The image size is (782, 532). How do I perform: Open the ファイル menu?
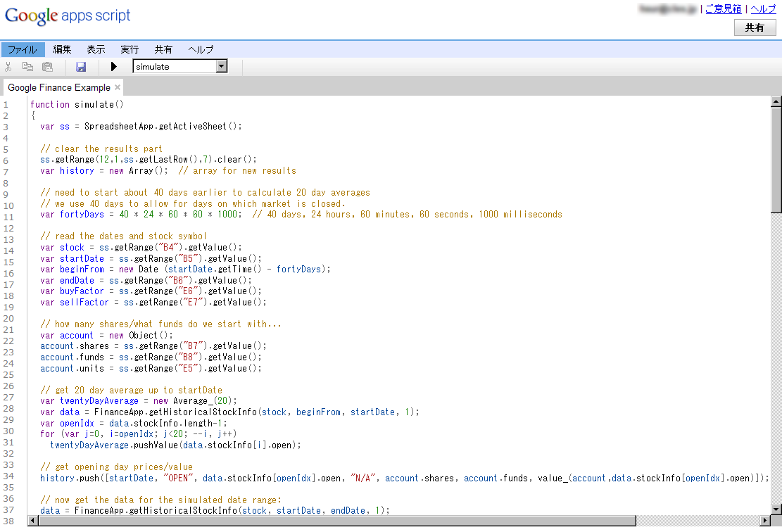coord(23,49)
